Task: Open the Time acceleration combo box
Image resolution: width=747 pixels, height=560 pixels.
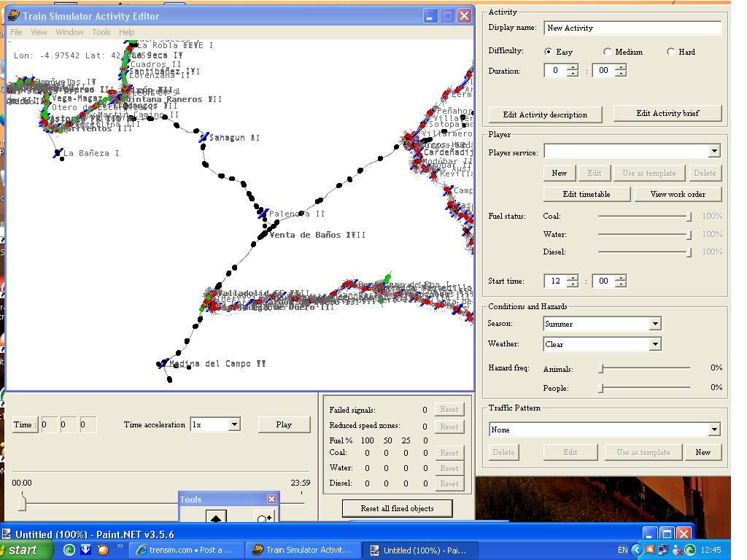Action: 233,424
